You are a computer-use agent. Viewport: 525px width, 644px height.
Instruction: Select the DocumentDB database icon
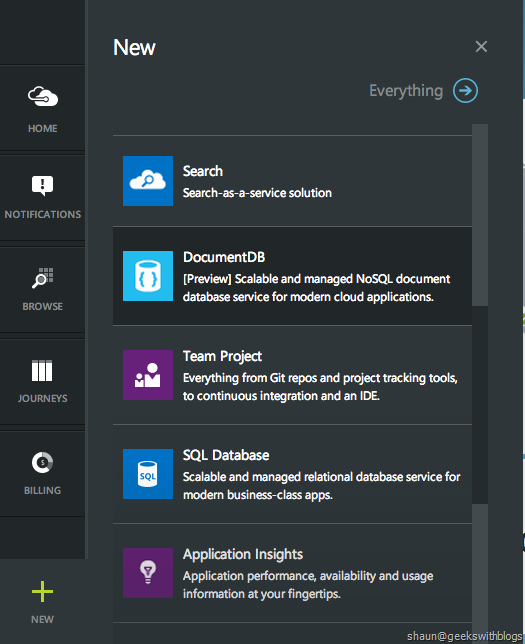(x=148, y=276)
